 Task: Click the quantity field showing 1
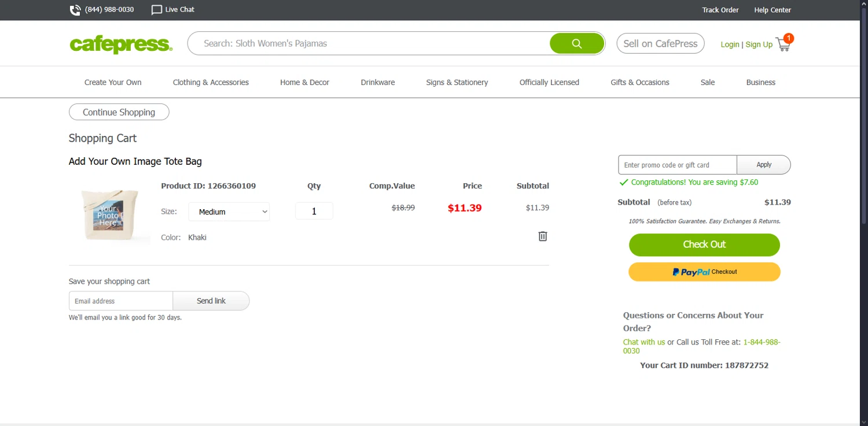(314, 211)
